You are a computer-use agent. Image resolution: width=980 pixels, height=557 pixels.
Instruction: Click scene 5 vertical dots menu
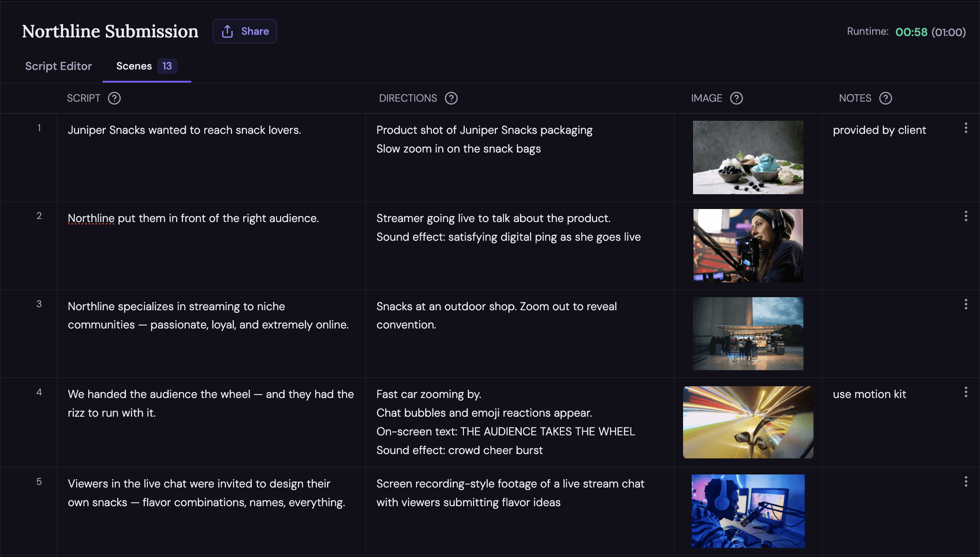(x=966, y=481)
